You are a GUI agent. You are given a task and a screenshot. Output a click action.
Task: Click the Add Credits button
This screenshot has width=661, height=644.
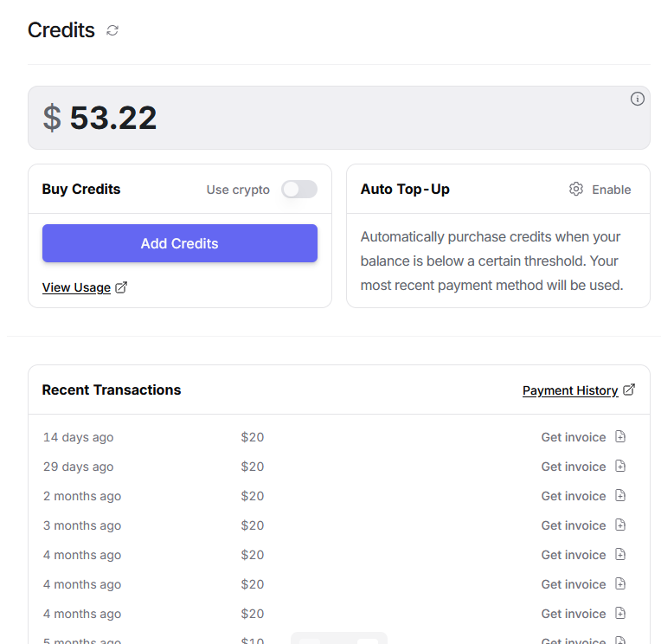(180, 243)
